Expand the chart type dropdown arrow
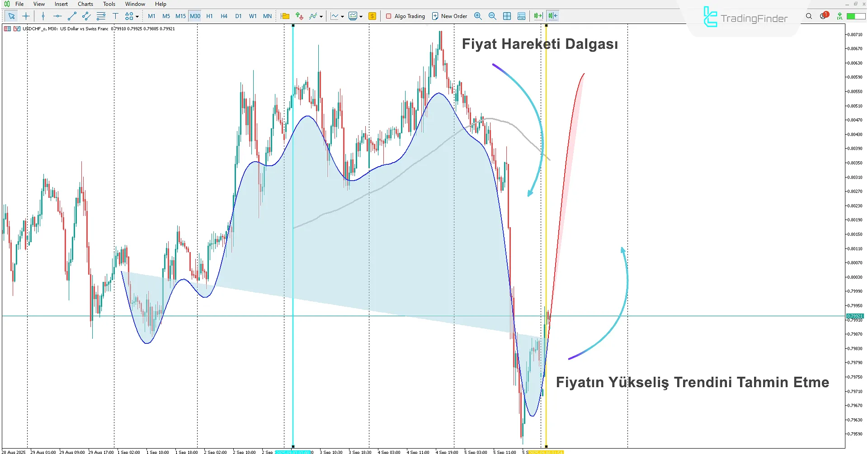Viewport: 868px width, 454px height. click(342, 17)
